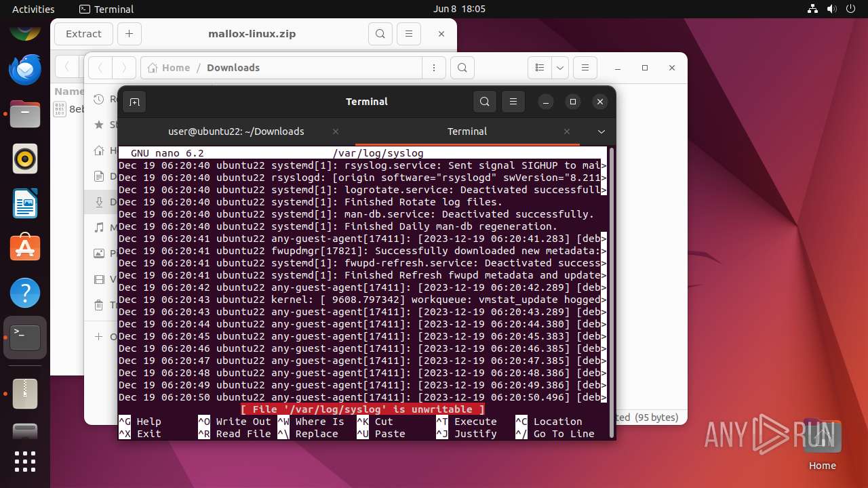Expand Files view options dropdown
This screenshot has height=488, width=868.
[560, 68]
